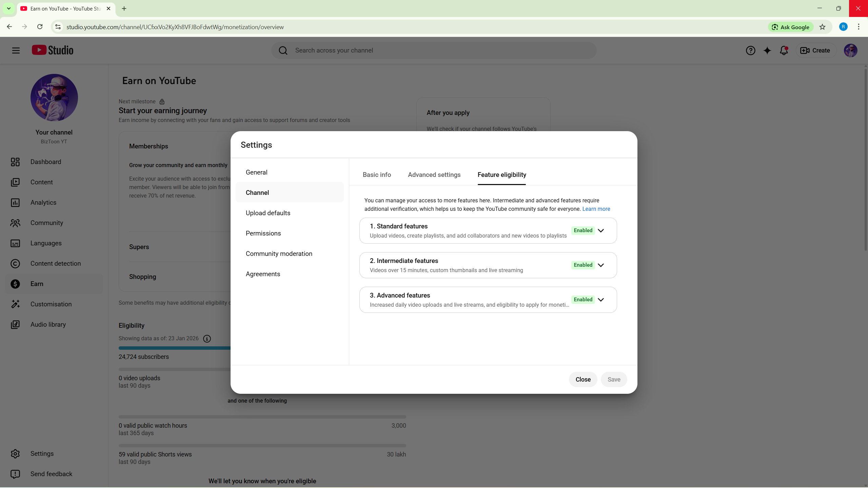Click the notifications bell icon
868x488 pixels.
point(784,50)
